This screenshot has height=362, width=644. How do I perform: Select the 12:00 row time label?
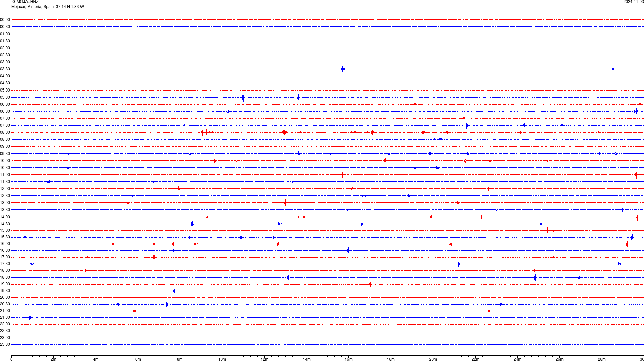coord(5,189)
